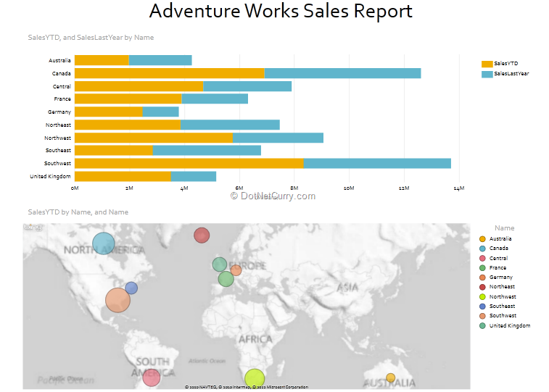The image size is (549, 392).
Task: Click the Adventure Works Sales Report title
Action: (281, 11)
